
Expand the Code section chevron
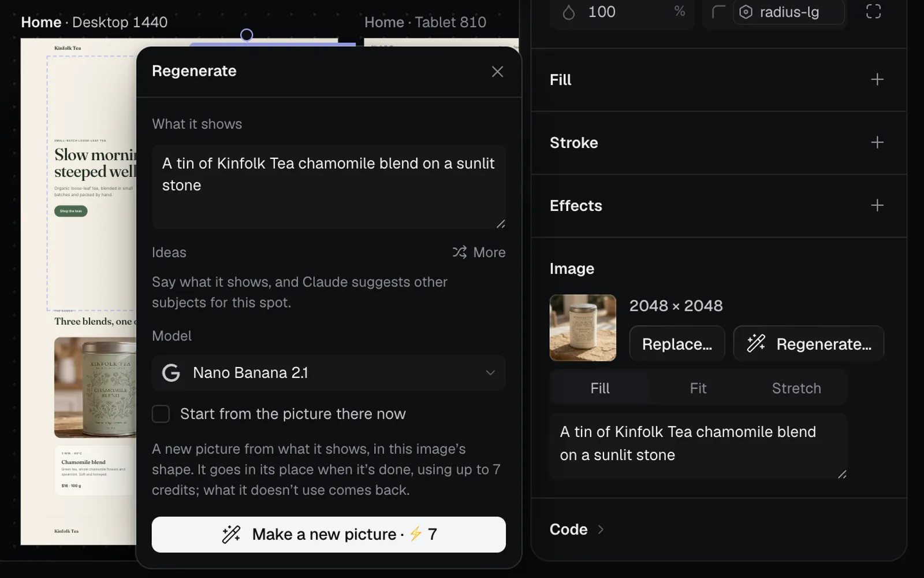click(601, 529)
